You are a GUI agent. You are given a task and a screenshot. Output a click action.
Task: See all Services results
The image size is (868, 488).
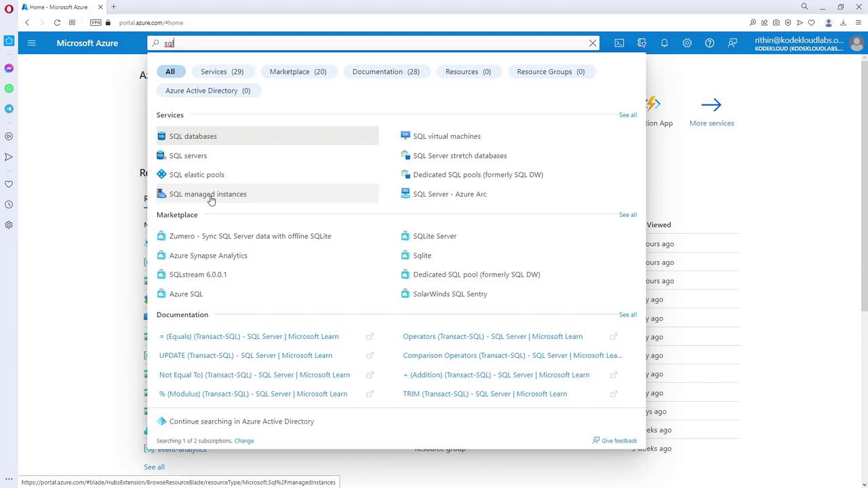click(627, 115)
